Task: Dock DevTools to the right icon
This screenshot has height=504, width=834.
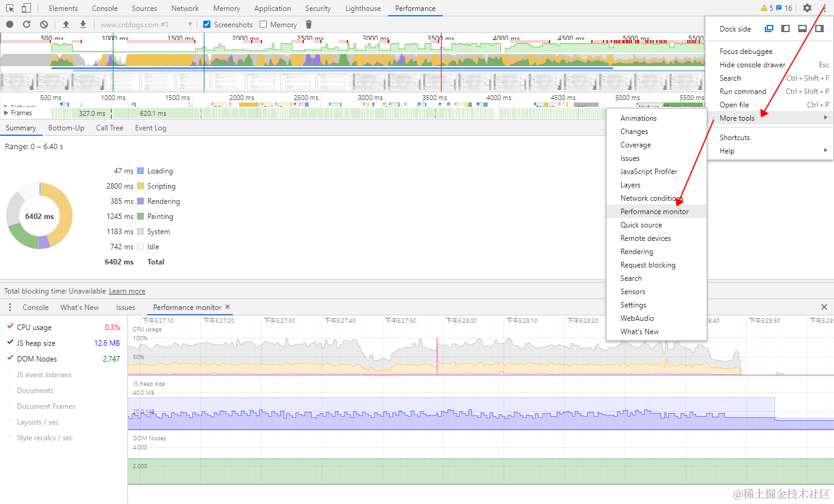Action: pos(819,29)
